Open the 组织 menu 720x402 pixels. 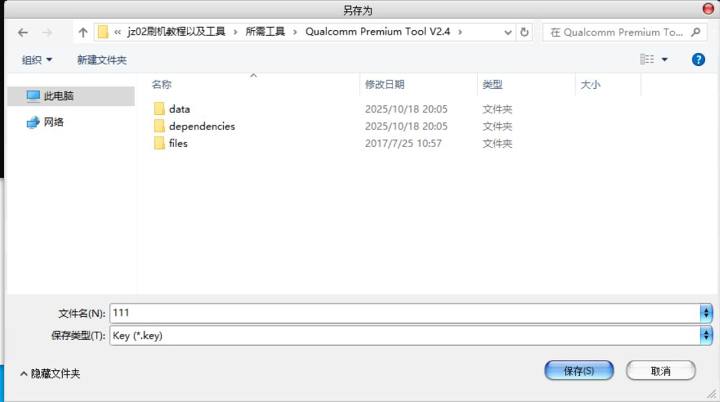[x=37, y=60]
